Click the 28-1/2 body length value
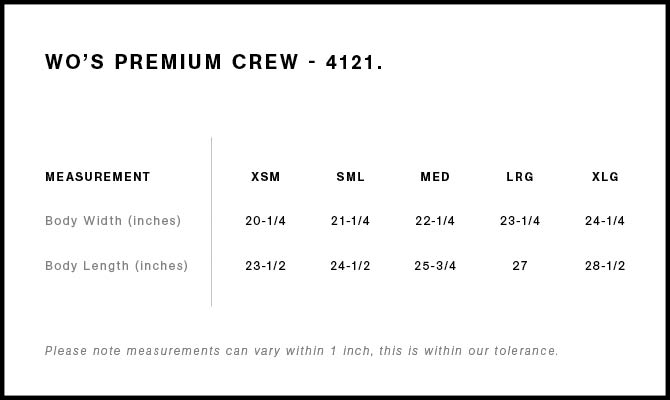The image size is (670, 400). pyautogui.click(x=605, y=266)
